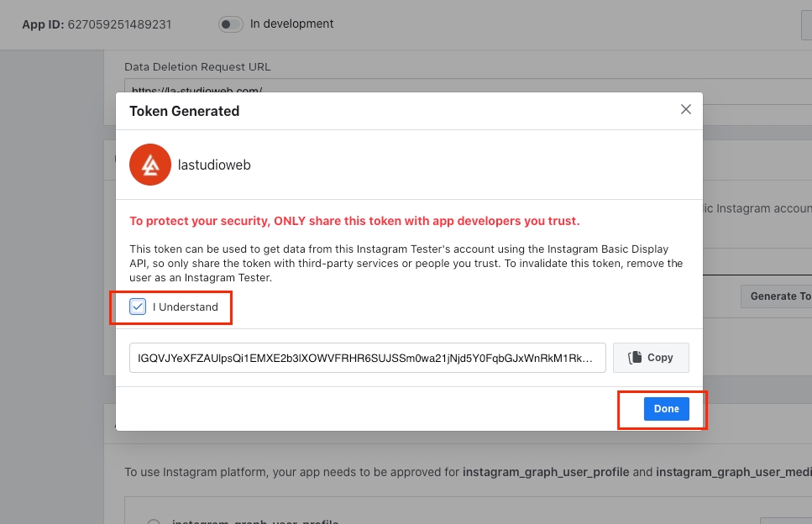Viewport: 812px width, 524px height.
Task: Copy the generated token
Action: tap(651, 357)
